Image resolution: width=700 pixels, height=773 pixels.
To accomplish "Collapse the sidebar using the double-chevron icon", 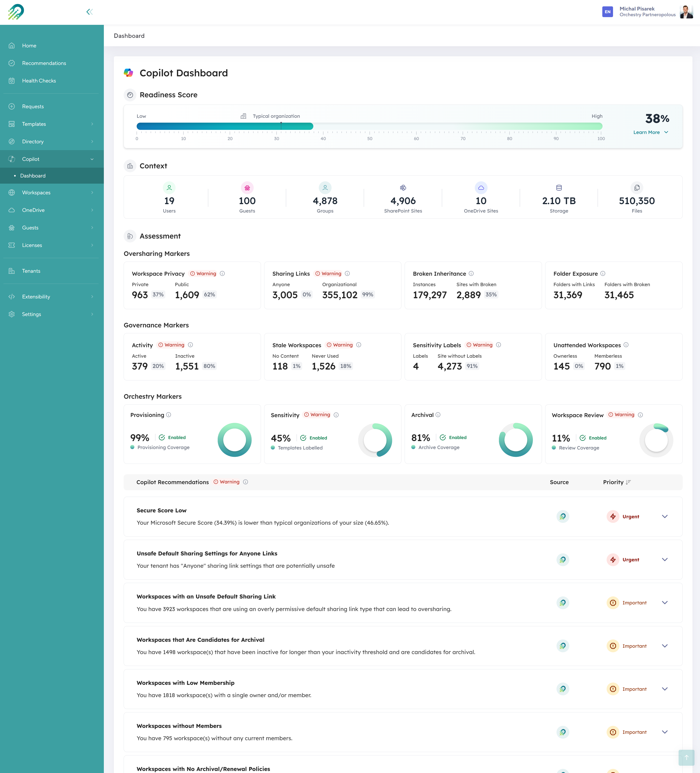I will click(x=90, y=11).
